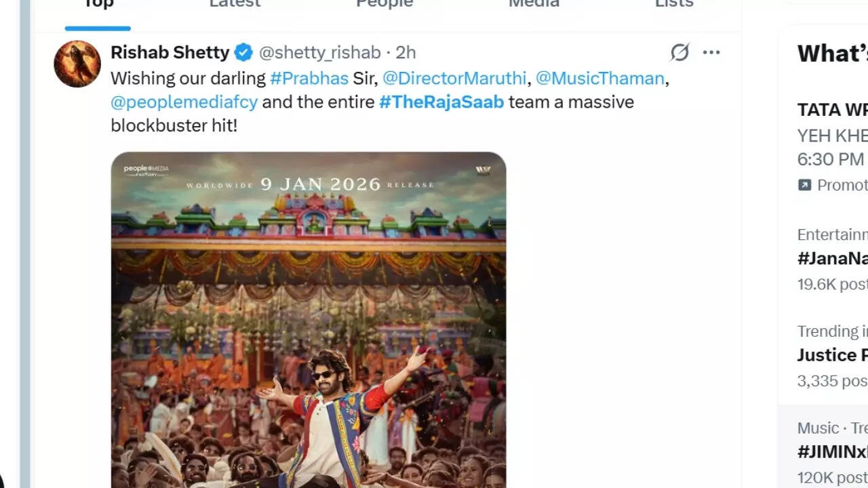
Task: Open the tweet's three-dot more menu
Action: [x=711, y=52]
